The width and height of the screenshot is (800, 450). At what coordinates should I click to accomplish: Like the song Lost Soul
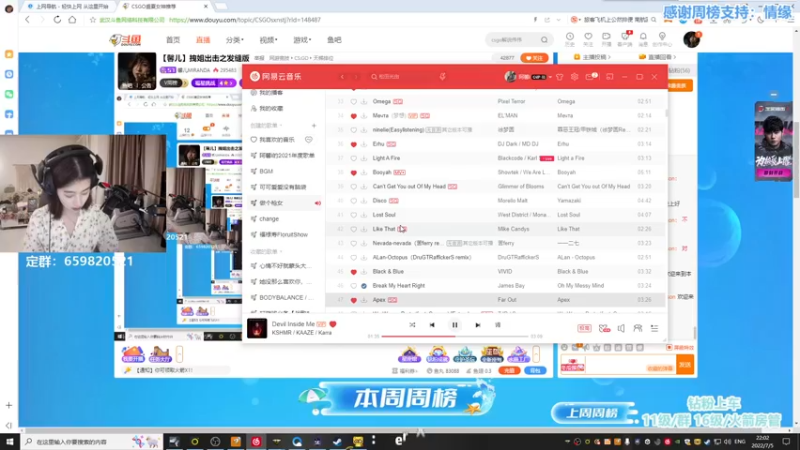354,215
